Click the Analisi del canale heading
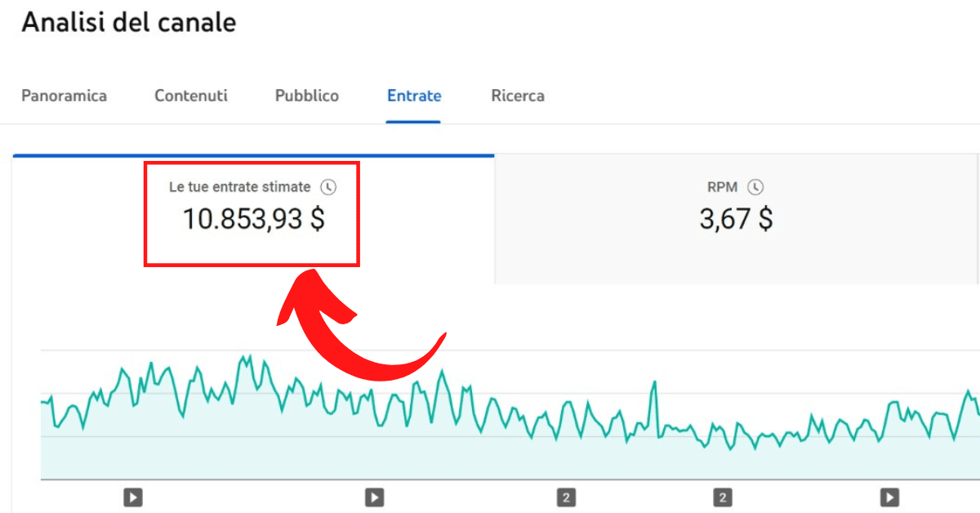Viewport: 980px width, 513px height. [128, 23]
